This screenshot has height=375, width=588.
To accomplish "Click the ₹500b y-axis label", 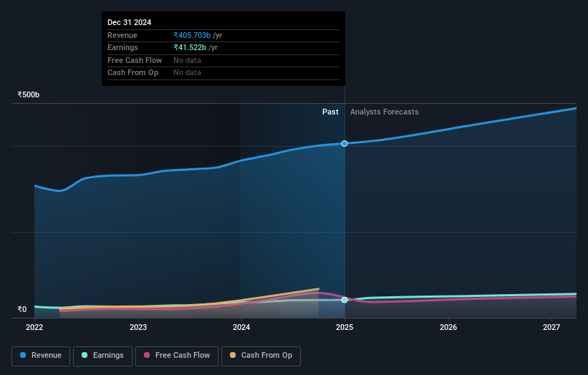I will click(29, 94).
